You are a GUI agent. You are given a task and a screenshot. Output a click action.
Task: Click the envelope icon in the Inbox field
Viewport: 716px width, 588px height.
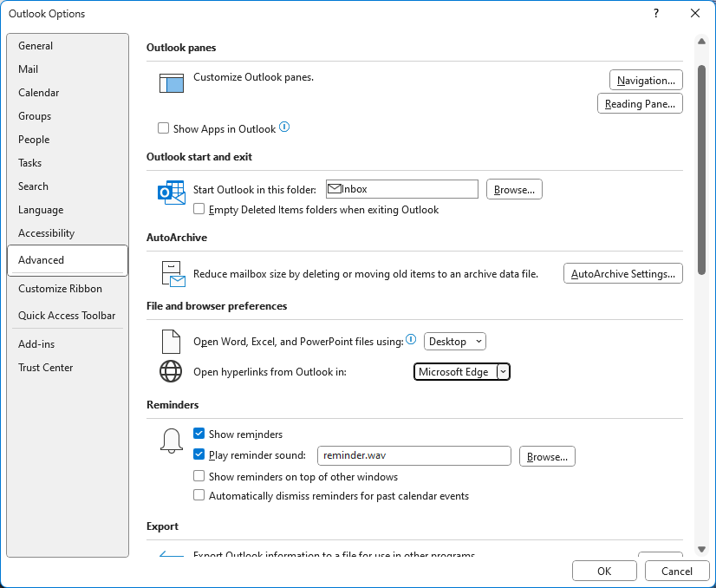click(335, 189)
